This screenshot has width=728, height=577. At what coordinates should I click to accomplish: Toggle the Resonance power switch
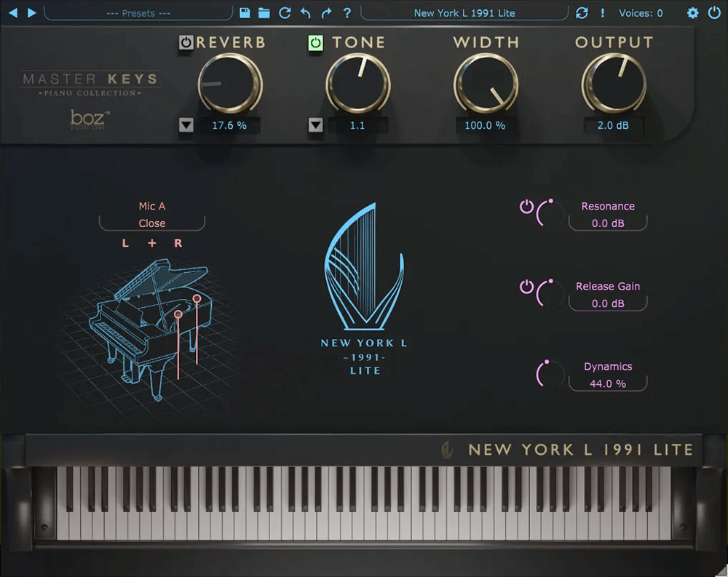(x=526, y=207)
